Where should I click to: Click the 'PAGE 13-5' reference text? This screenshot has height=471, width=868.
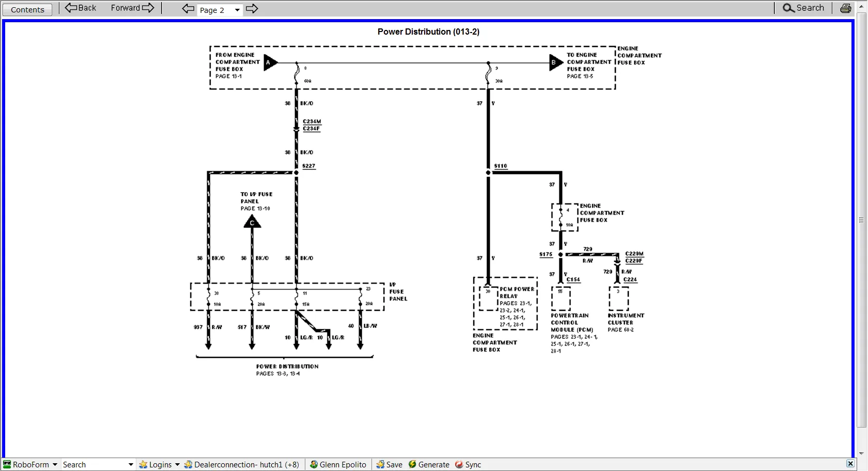coord(580,76)
